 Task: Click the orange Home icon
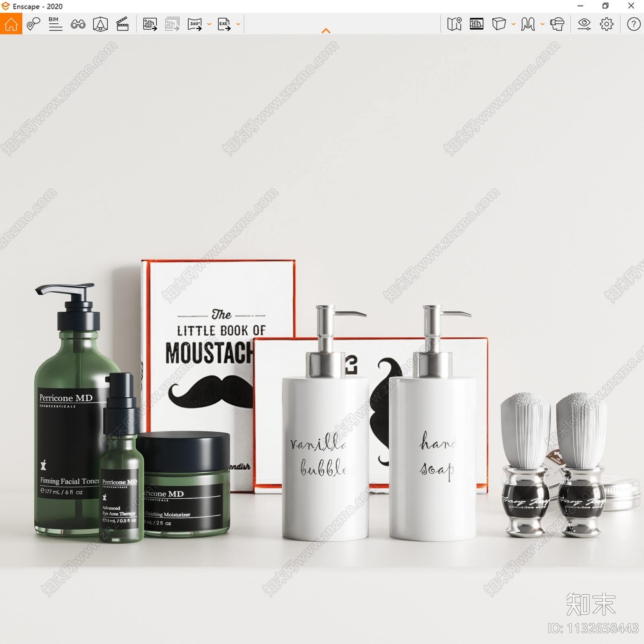point(11,24)
